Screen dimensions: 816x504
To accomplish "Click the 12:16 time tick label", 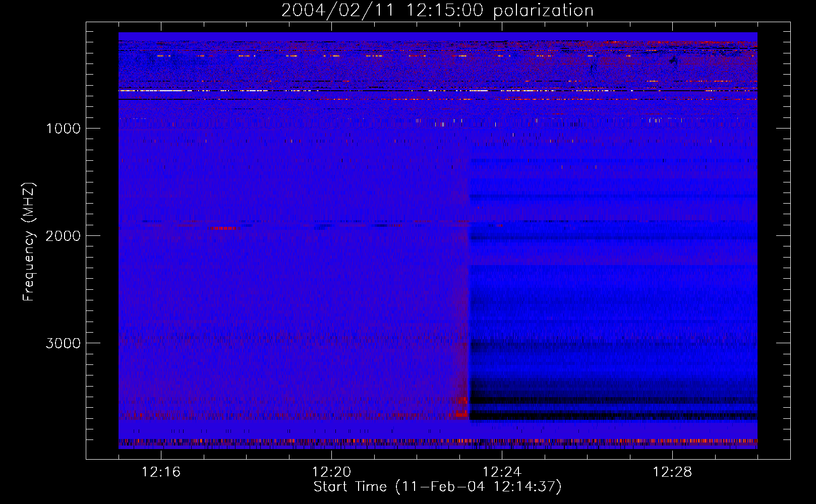I will coord(161,472).
